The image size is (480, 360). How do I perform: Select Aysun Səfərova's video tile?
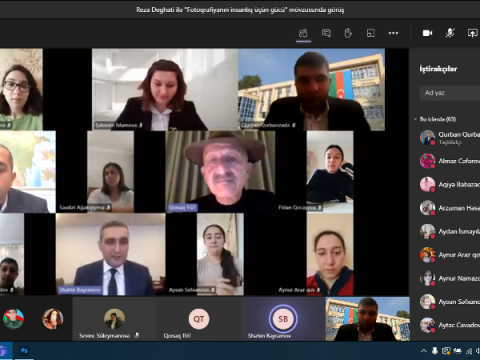[220, 254]
